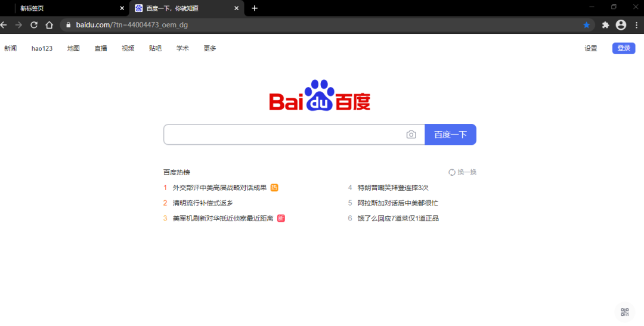
Task: Open hot item 特朗普嘲笑拜登连摔3次
Action: coord(393,188)
